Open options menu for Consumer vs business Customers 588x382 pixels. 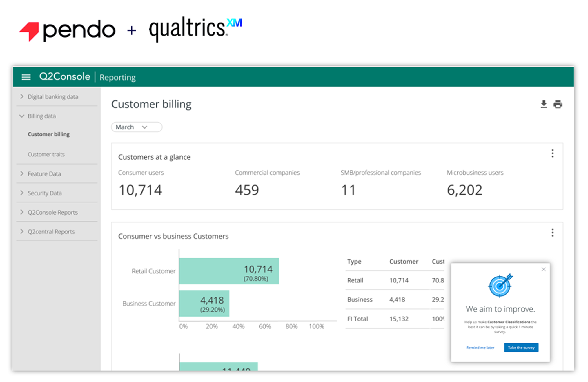552,233
